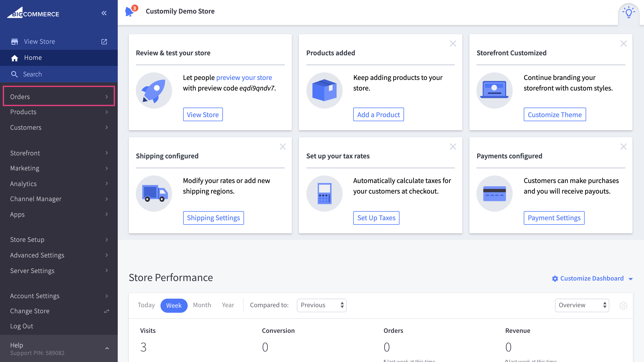Open the Overview dropdown selector
This screenshot has height=362, width=644.
click(582, 305)
